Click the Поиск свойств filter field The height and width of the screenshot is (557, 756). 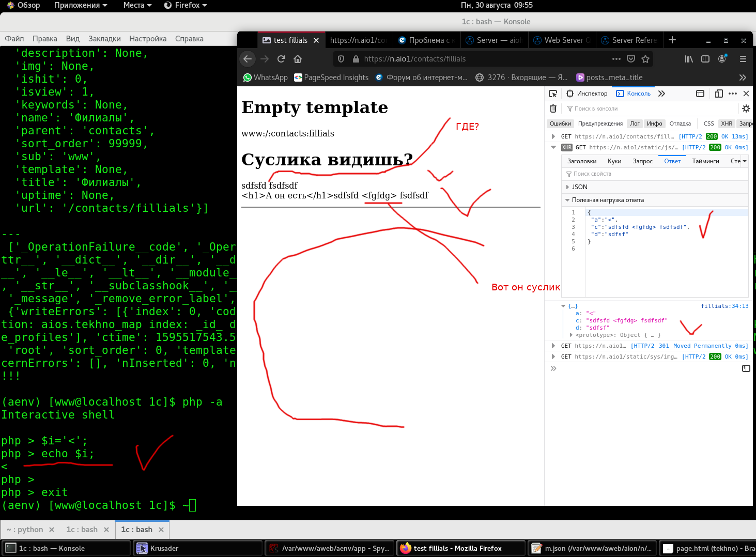[655, 174]
